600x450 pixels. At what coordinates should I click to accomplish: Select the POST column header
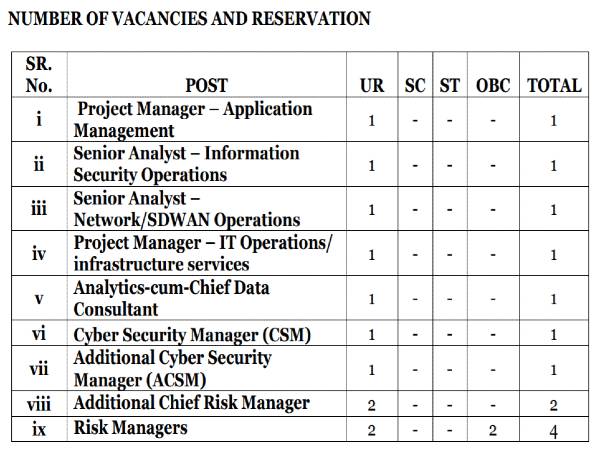207,85
